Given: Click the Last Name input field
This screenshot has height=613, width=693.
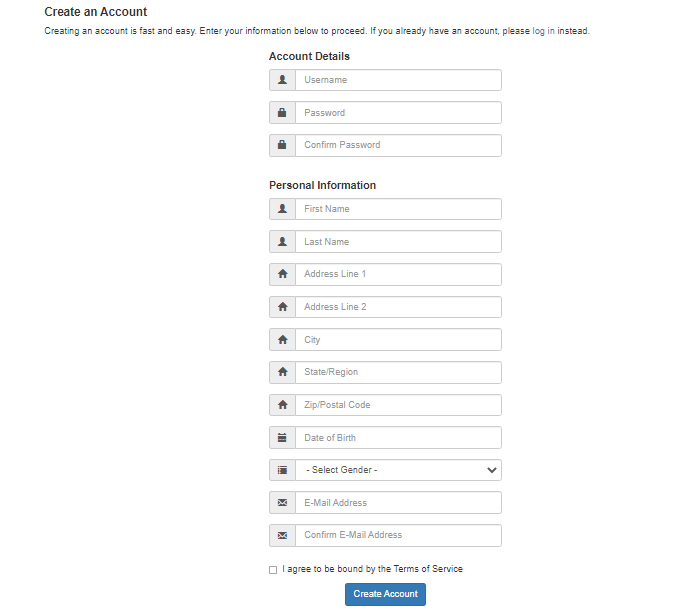Looking at the screenshot, I should (x=398, y=242).
